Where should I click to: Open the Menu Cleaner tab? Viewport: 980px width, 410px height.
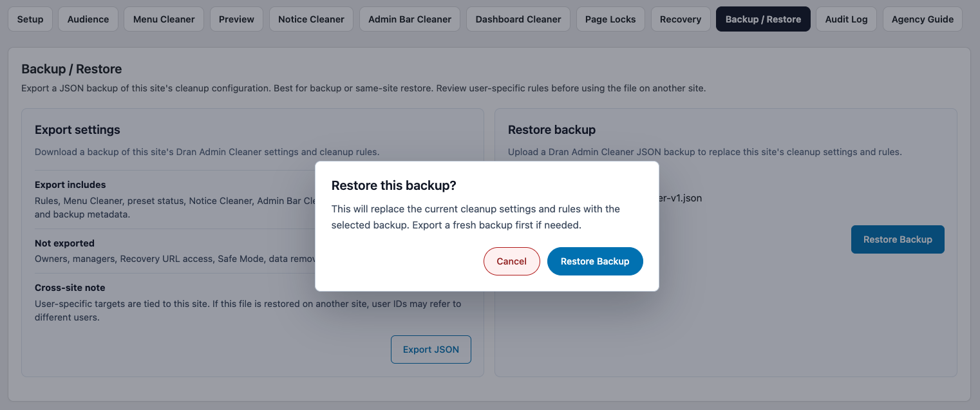tap(164, 19)
